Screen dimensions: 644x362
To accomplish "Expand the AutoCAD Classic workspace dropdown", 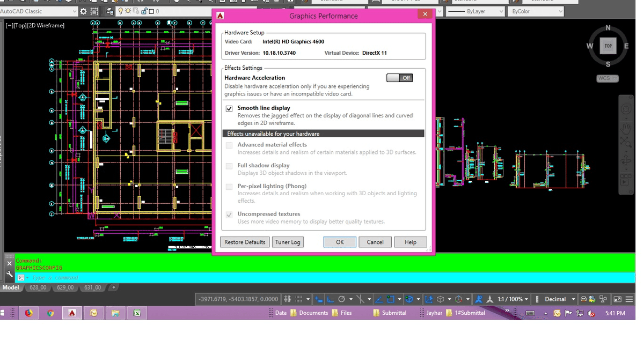I will (74, 11).
